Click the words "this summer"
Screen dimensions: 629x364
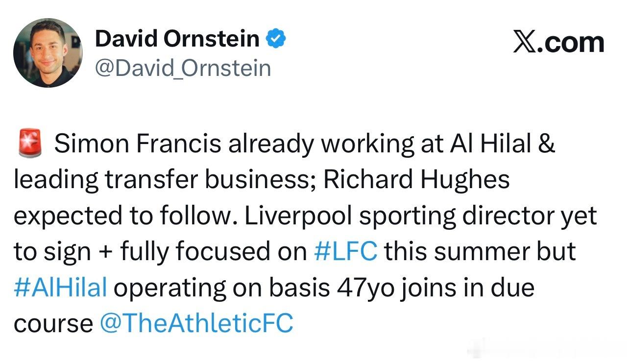448,251
